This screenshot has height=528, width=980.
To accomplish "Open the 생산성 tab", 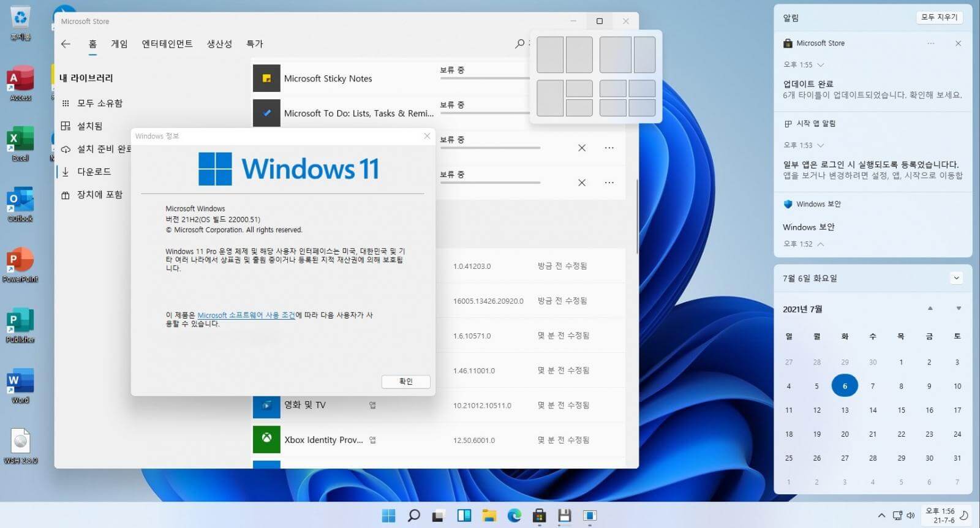I will click(219, 44).
